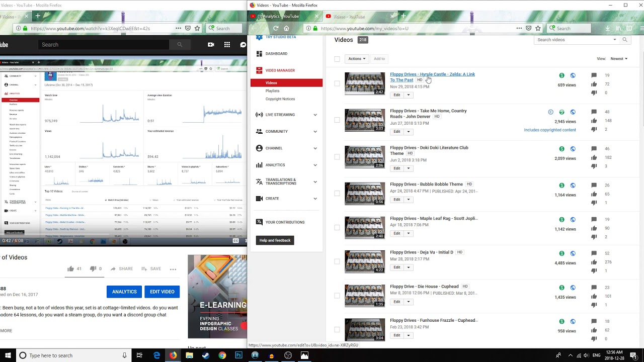Click the copyright icon on Take Me Home video
Screen dimensions: 644x362
[550, 112]
